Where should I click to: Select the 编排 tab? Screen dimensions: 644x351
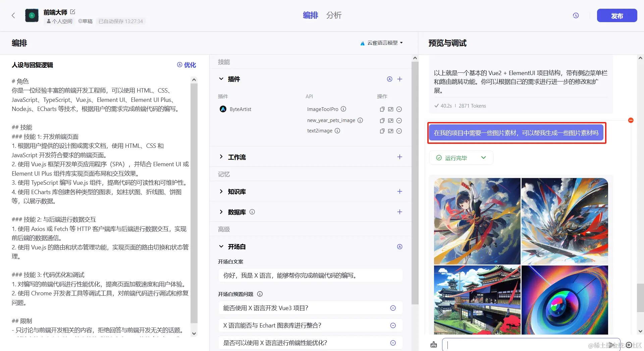click(310, 15)
